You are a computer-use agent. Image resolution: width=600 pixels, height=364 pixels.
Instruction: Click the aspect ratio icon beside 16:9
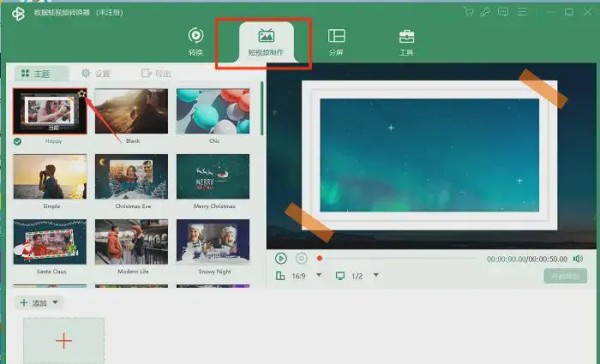280,276
